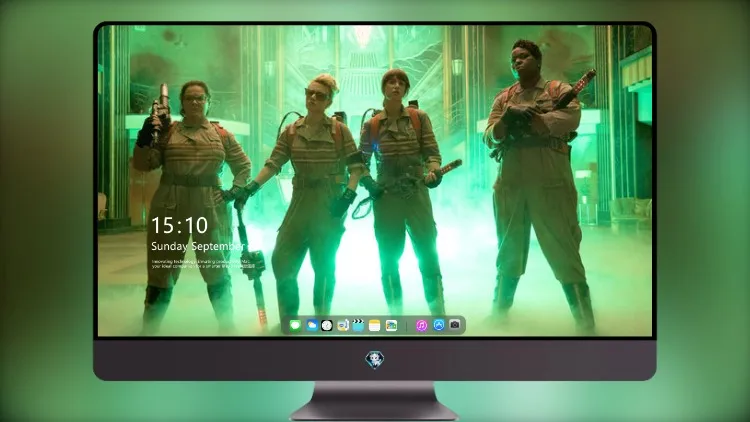Viewport: 750px width, 422px height.
Task: Open the yellow Notes app in dock
Action: click(x=375, y=326)
